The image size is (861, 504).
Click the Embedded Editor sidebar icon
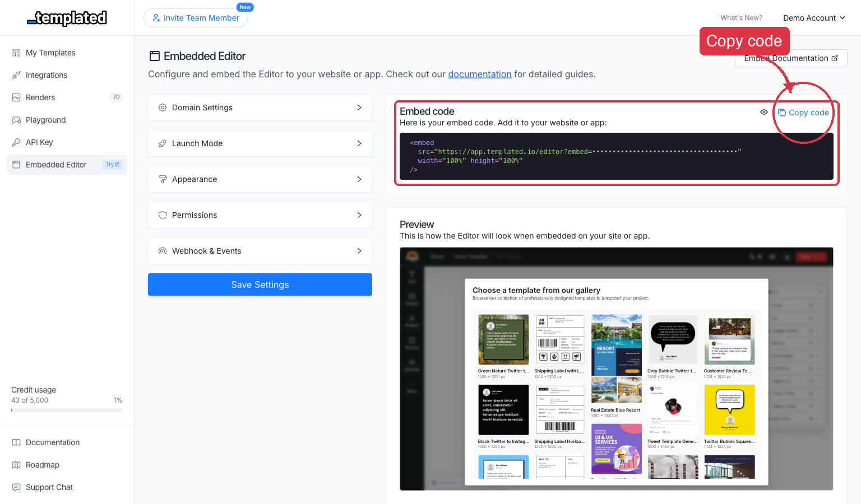17,165
